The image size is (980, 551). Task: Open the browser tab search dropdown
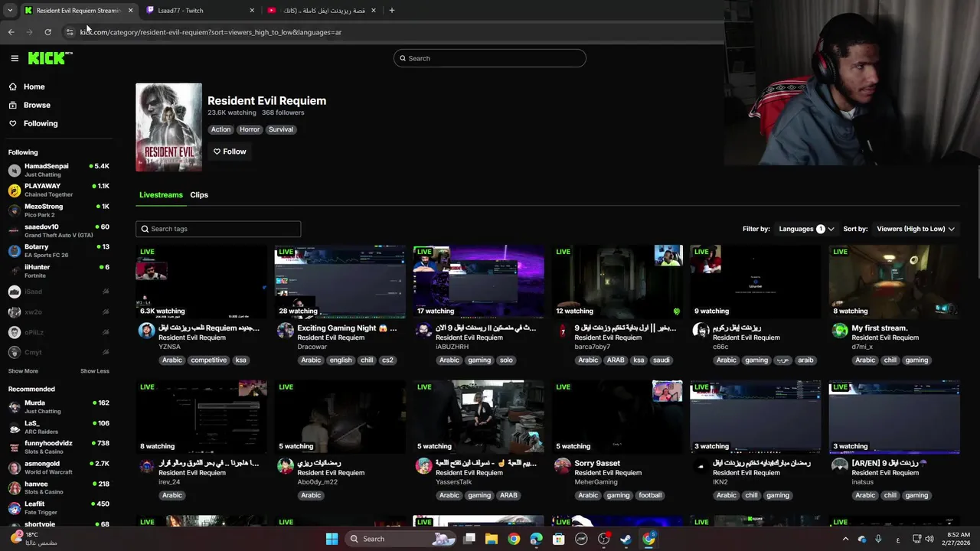click(9, 11)
